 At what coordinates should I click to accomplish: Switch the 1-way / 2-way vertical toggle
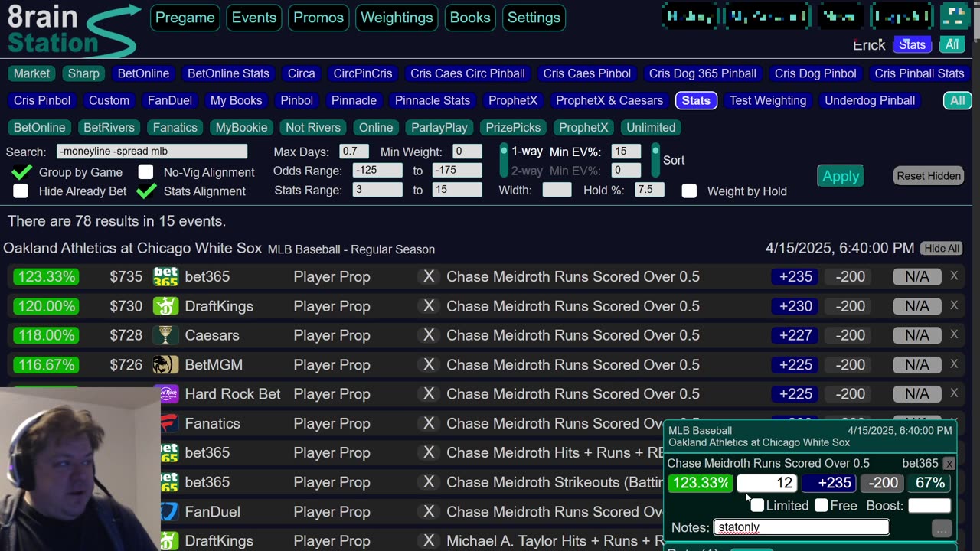[504, 161]
